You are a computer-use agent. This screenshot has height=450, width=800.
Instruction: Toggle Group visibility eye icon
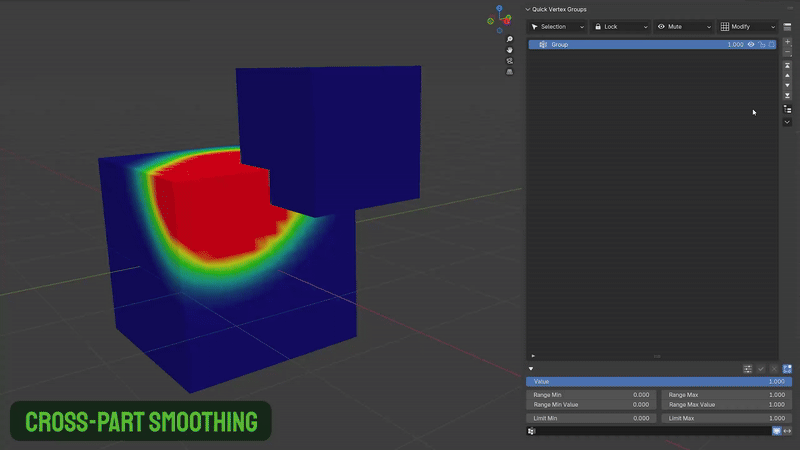[x=751, y=44]
